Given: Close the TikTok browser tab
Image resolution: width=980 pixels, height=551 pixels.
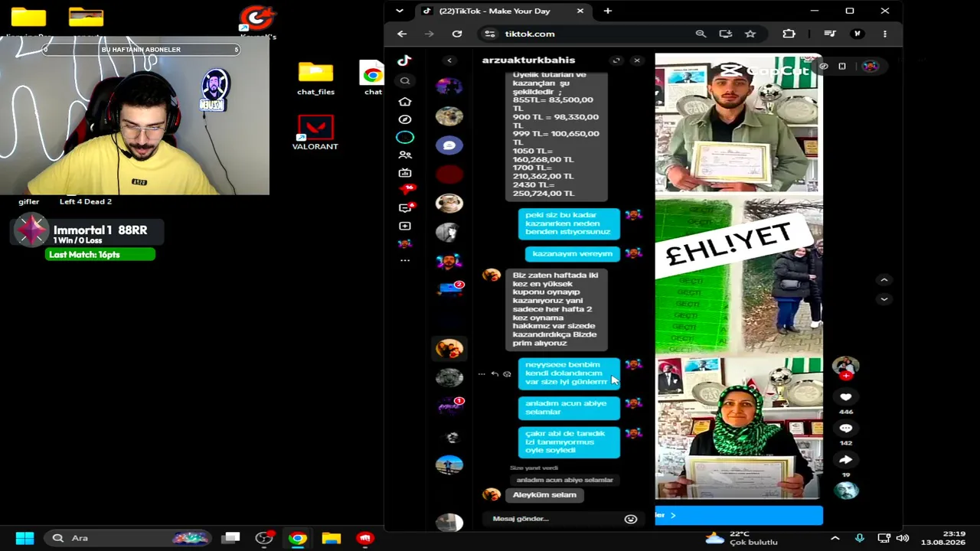Looking at the screenshot, I should pos(580,11).
